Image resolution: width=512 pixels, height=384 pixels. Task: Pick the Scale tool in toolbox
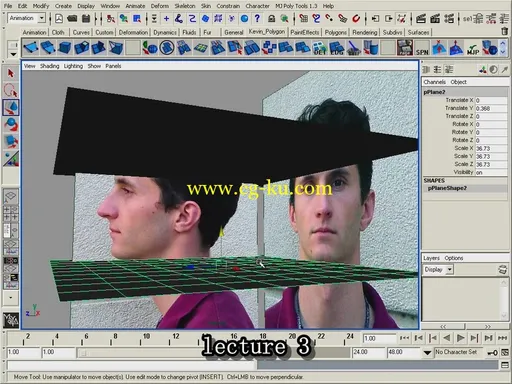11,141
